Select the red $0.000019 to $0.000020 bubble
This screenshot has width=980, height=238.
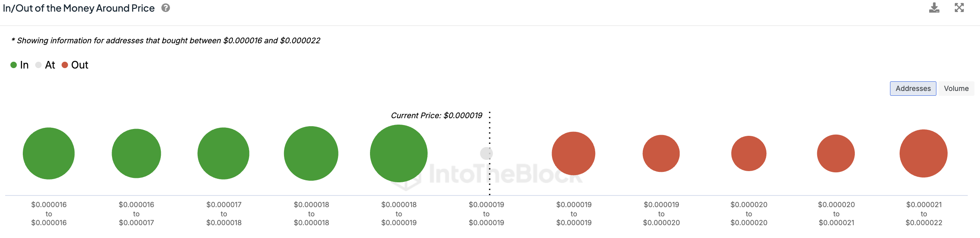pyautogui.click(x=661, y=153)
